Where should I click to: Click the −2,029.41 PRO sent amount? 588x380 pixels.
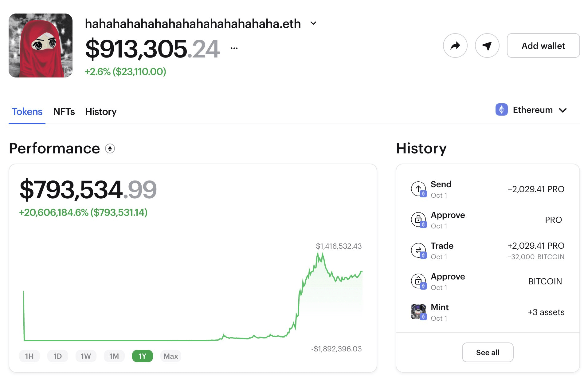point(536,189)
